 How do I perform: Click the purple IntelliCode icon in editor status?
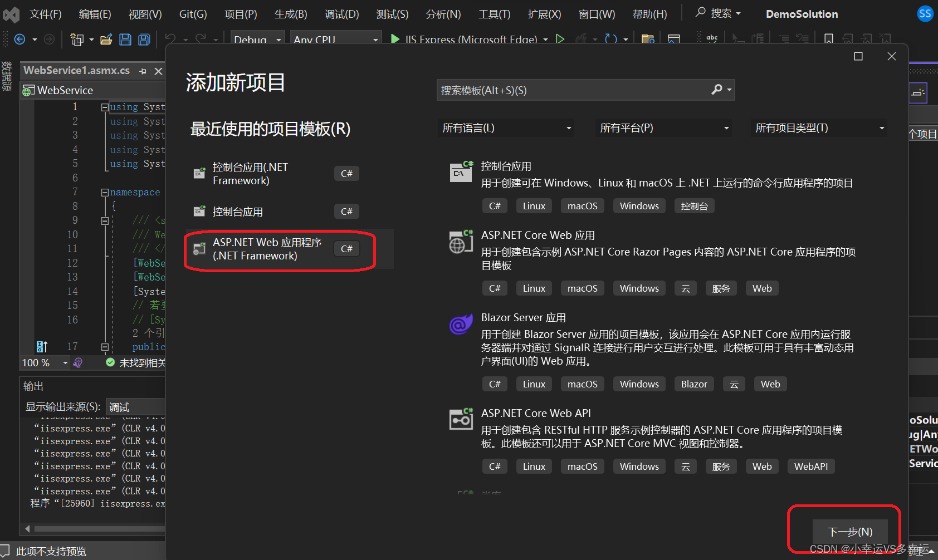point(78,363)
